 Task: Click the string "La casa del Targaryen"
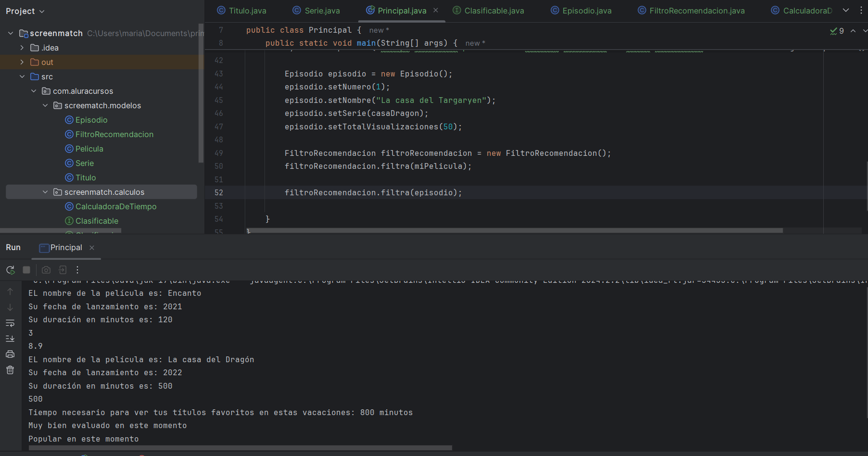pyautogui.click(x=431, y=100)
